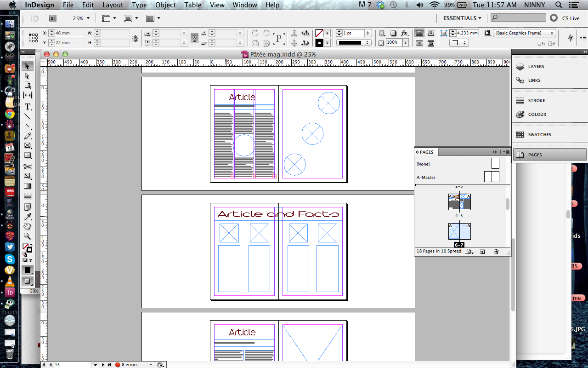Open the effects fx button
The image size is (588, 368).
coord(404,33)
